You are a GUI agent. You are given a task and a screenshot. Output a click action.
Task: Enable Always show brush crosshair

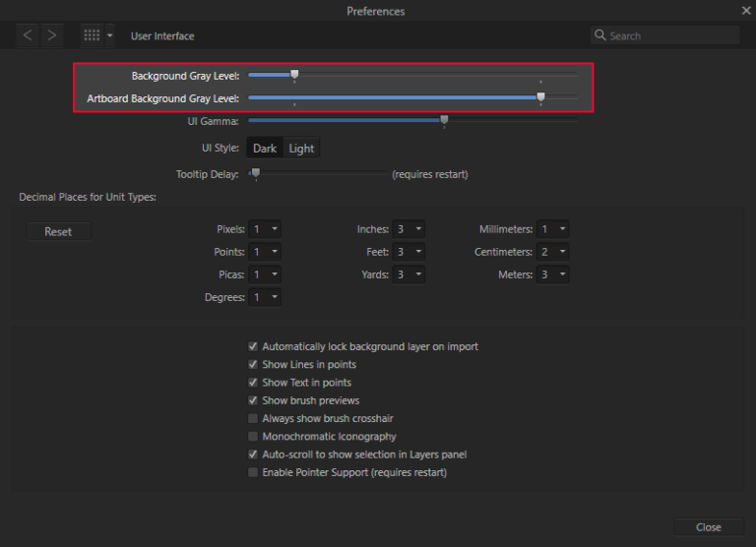(253, 418)
